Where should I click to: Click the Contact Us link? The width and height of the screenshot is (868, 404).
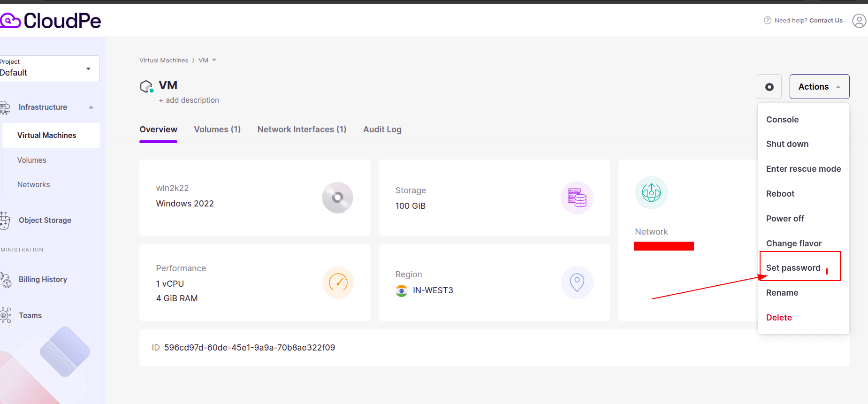coord(826,20)
